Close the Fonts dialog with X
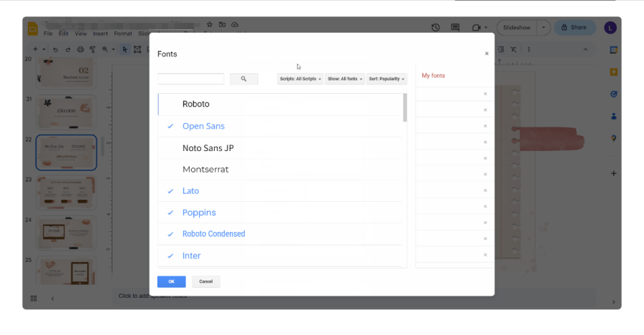The height and width of the screenshot is (335, 644). (487, 54)
